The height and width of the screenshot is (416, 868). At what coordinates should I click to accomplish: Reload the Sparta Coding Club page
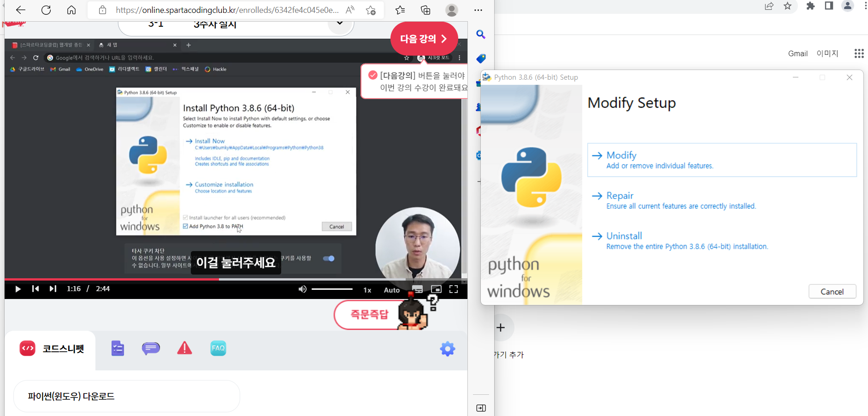(x=46, y=10)
